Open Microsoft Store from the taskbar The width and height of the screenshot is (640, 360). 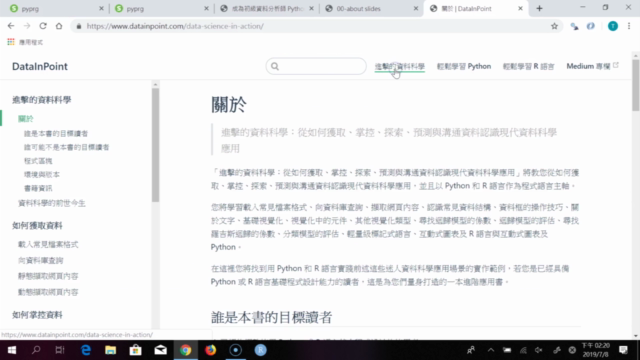click(x=136, y=350)
